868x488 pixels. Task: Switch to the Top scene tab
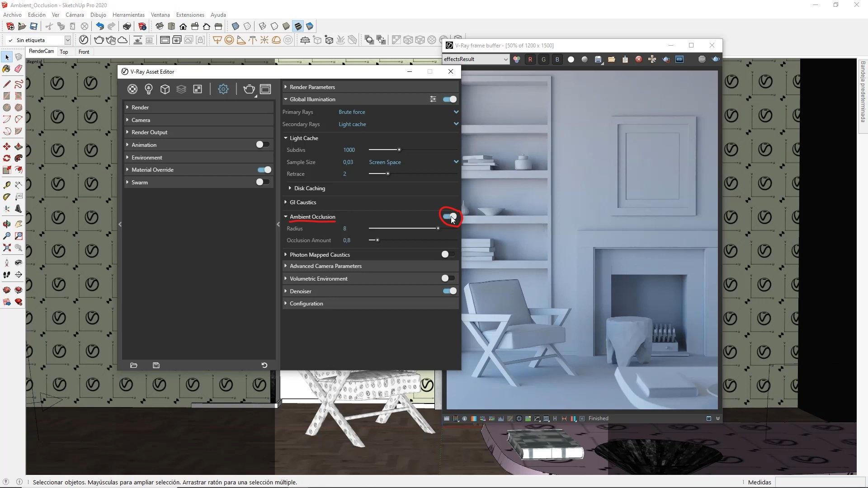(64, 52)
